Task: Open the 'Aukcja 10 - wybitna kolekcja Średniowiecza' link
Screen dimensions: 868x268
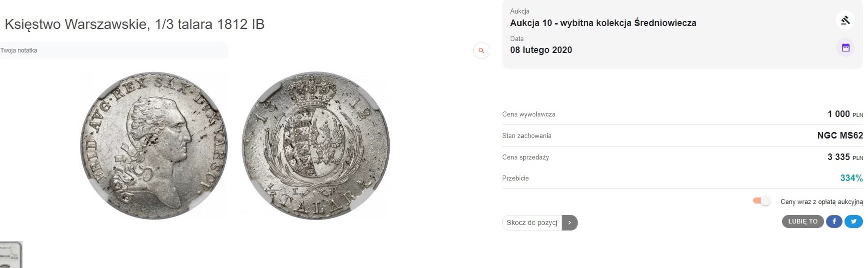Action: [603, 23]
